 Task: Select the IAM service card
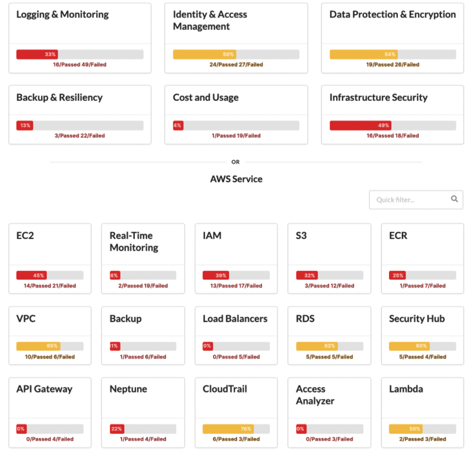236,258
